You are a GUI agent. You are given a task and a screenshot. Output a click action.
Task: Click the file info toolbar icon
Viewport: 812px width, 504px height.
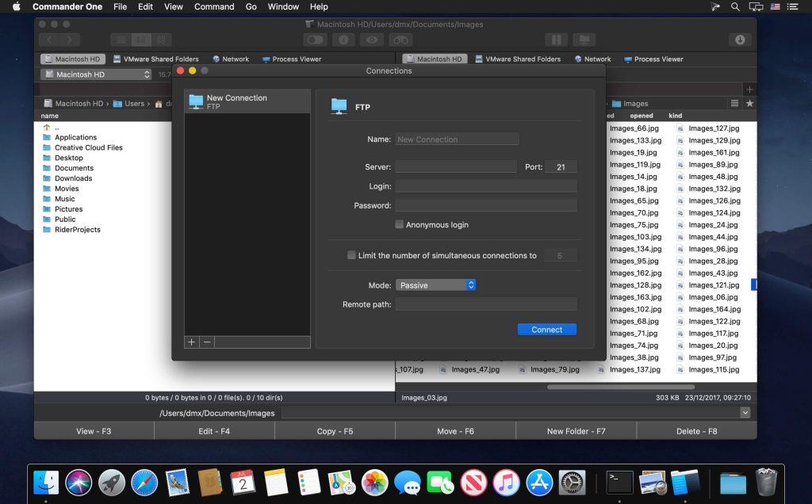click(x=343, y=40)
